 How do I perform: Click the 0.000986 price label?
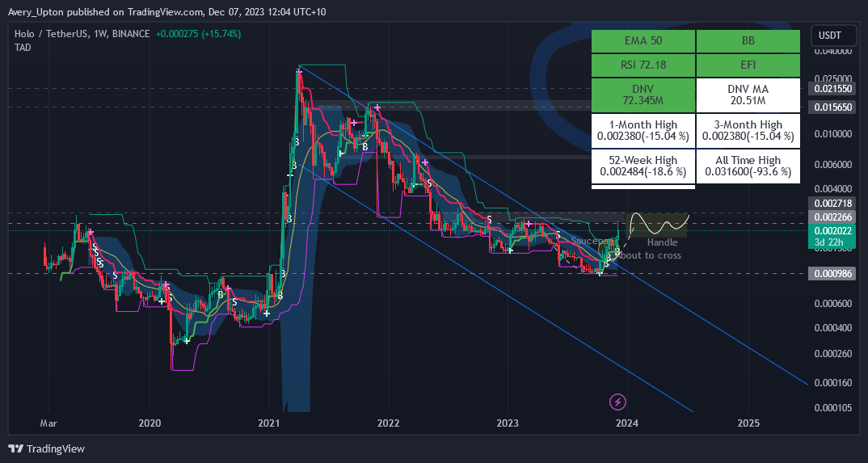click(x=832, y=273)
